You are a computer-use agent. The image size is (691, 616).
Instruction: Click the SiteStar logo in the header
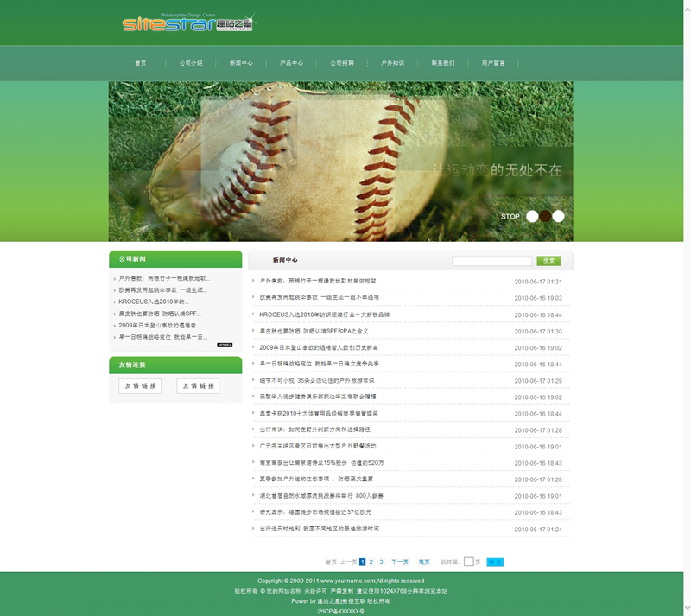click(x=187, y=23)
